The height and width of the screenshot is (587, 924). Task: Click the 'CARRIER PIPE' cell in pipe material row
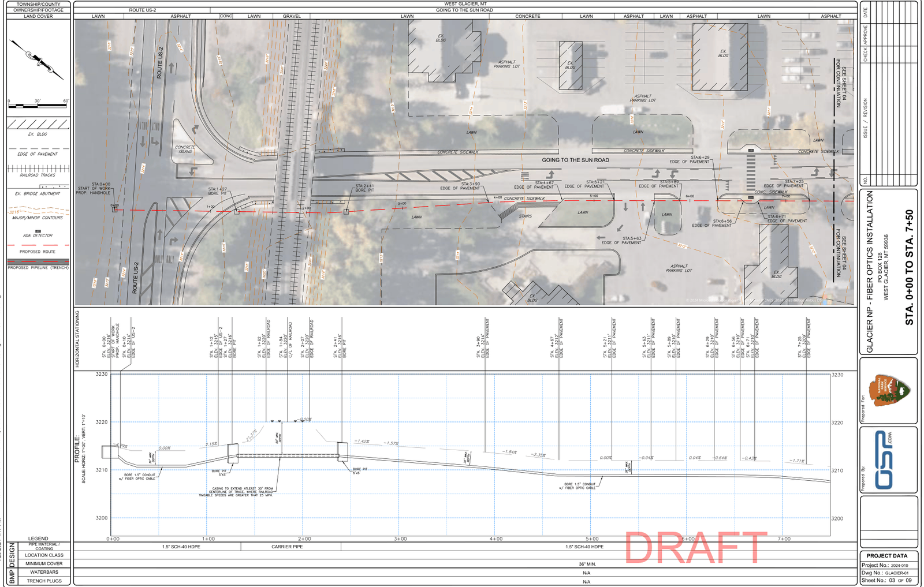click(x=290, y=547)
